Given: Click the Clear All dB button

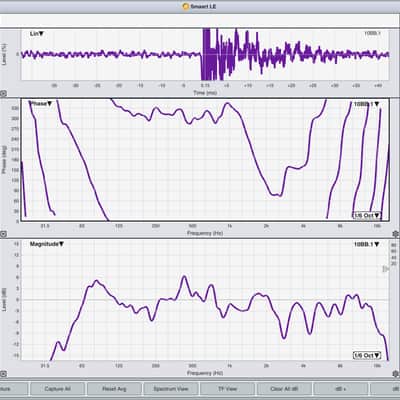Looking at the screenshot, I should 284,389.
